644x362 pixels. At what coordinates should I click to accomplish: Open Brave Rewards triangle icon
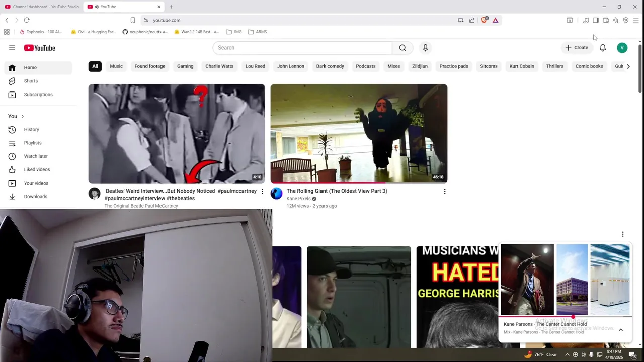click(x=495, y=20)
